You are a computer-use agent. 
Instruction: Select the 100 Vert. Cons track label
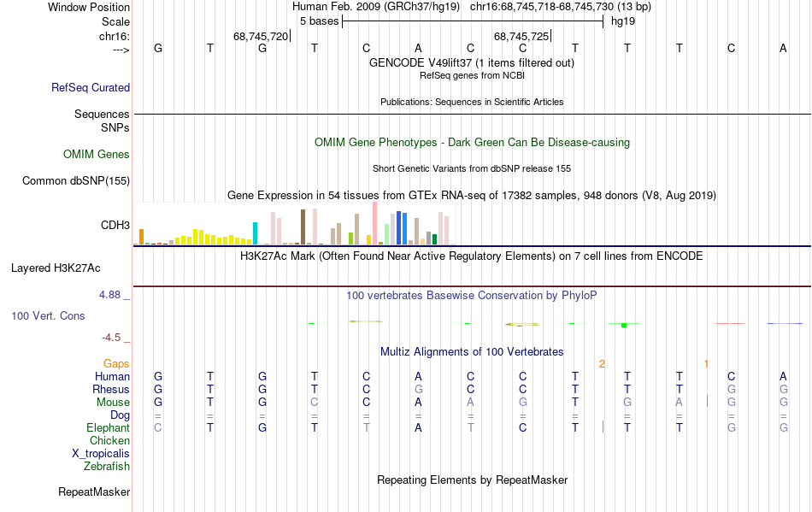(x=48, y=315)
